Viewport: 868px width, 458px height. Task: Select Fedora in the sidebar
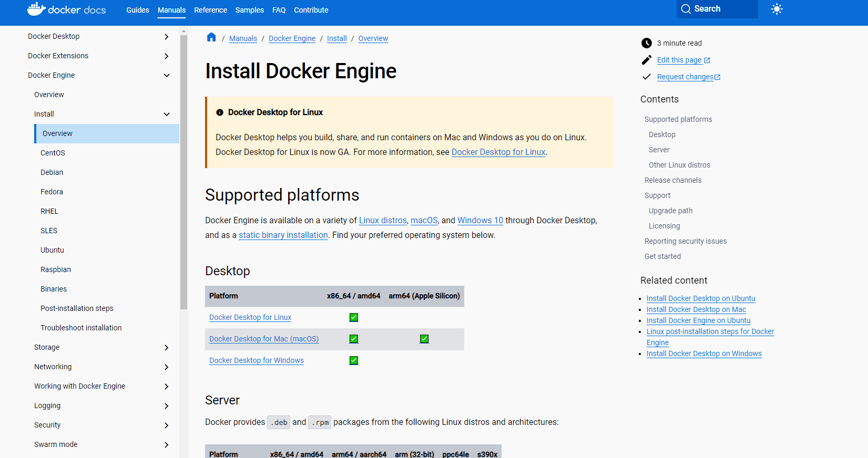pos(52,192)
